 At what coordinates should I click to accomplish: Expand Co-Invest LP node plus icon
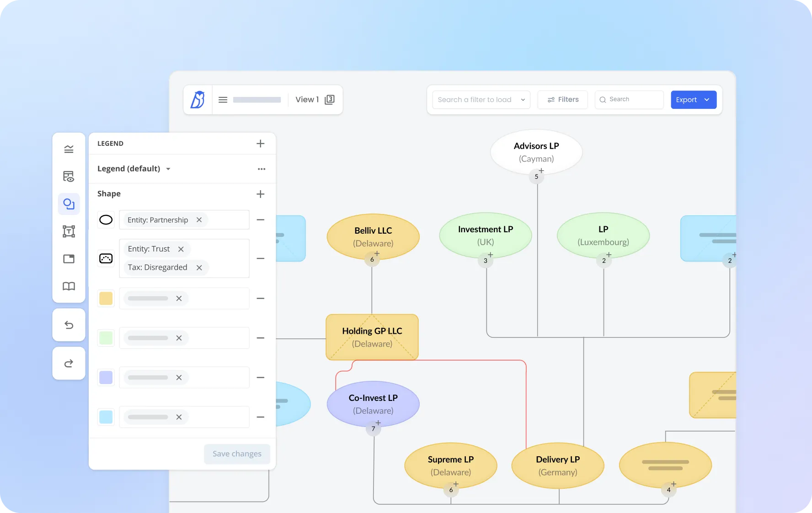[378, 423]
